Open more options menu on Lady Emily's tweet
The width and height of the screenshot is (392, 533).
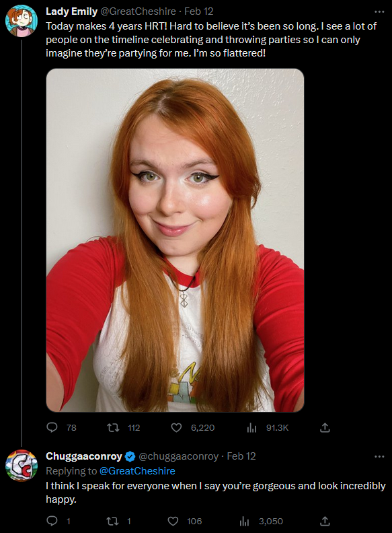tap(379, 11)
